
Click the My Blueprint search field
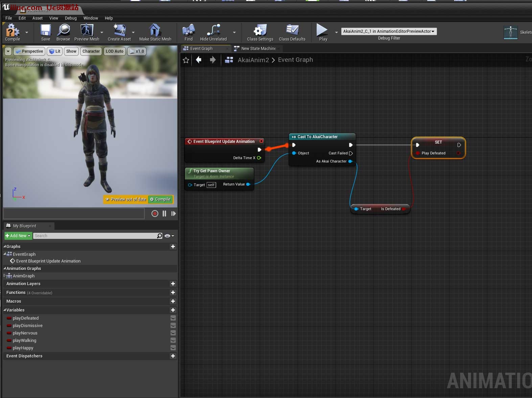[95, 236]
